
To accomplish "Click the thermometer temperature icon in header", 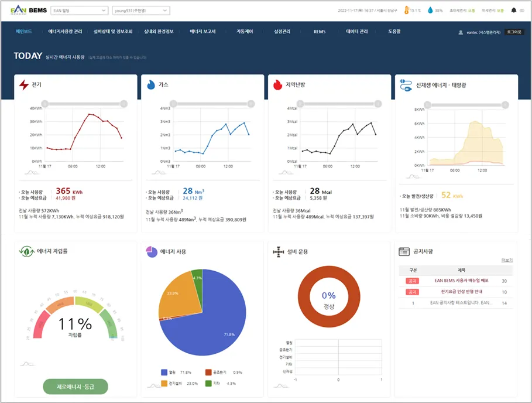I will [x=407, y=10].
